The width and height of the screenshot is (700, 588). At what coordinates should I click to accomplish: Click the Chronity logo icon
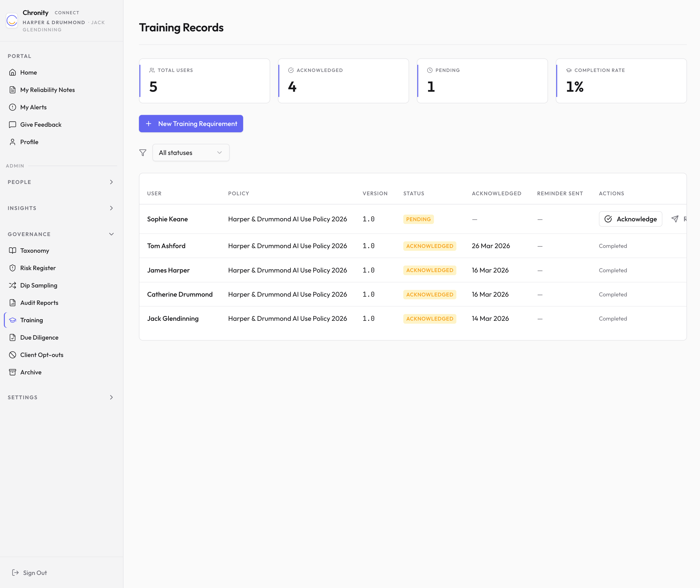click(x=12, y=21)
